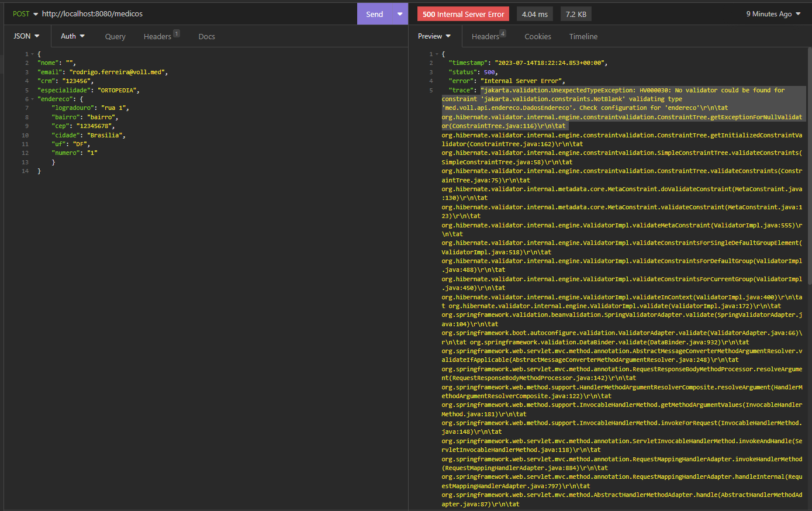Switch to the Query tab

(115, 36)
